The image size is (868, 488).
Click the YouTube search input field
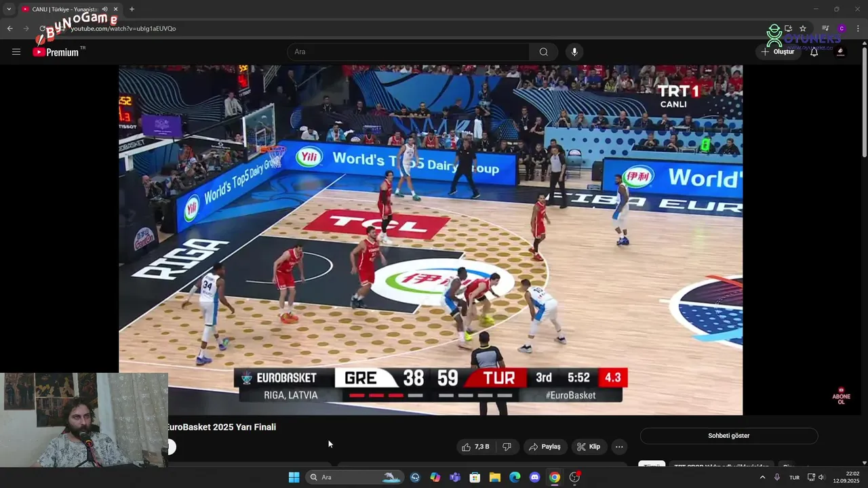pos(408,52)
